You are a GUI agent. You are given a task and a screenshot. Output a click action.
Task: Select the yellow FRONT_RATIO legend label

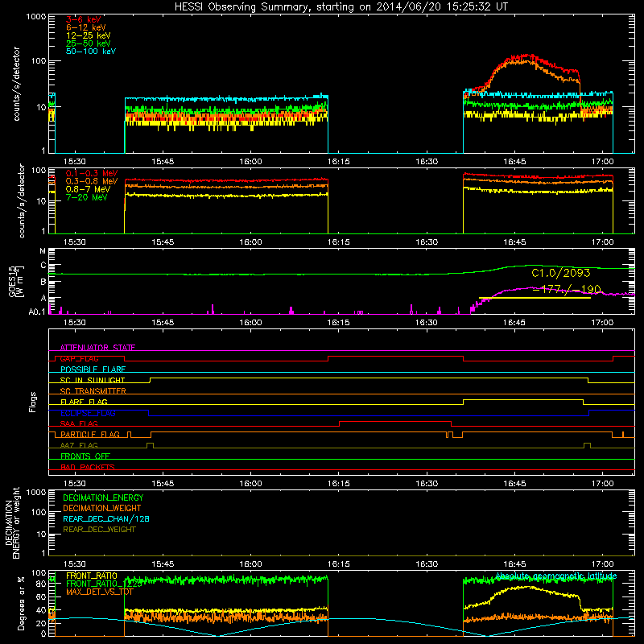pyautogui.click(x=92, y=576)
